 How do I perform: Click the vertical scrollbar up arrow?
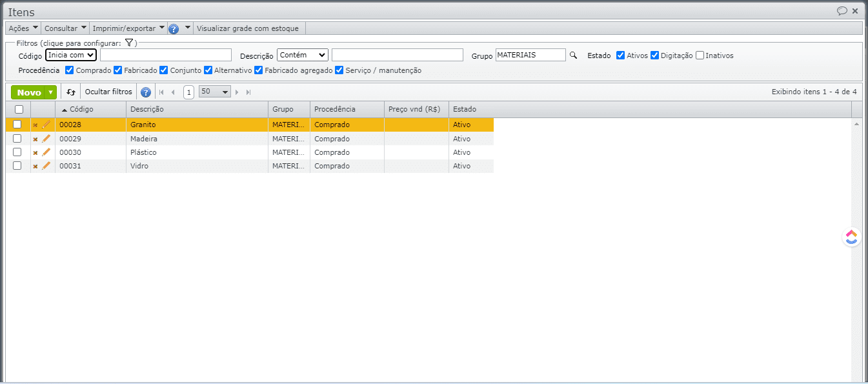856,123
